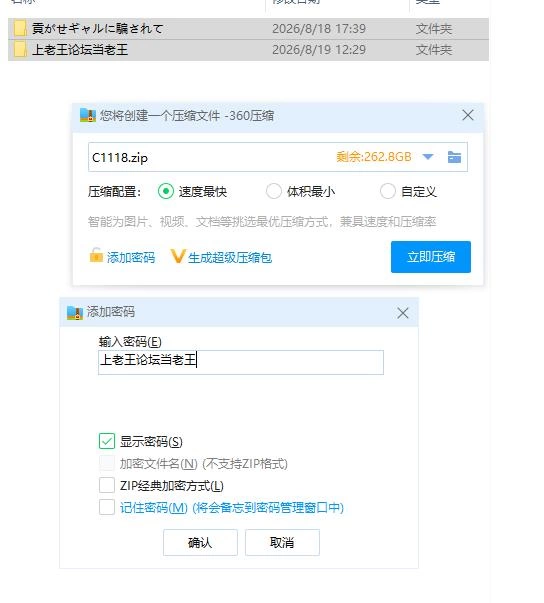Click the 智能为图片、视频 description text
Screen dimensions: 544x603
(x=262, y=222)
